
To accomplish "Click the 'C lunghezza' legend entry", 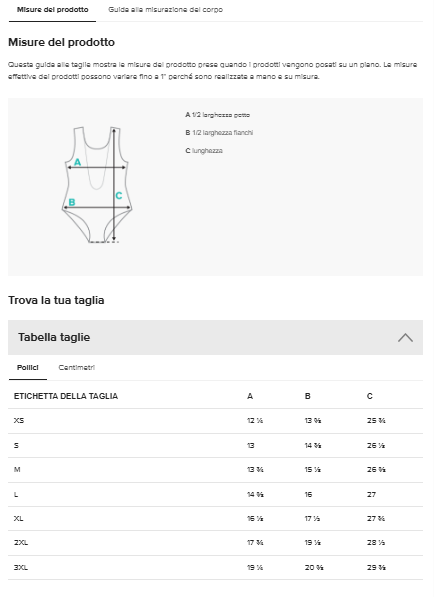I will tap(204, 151).
